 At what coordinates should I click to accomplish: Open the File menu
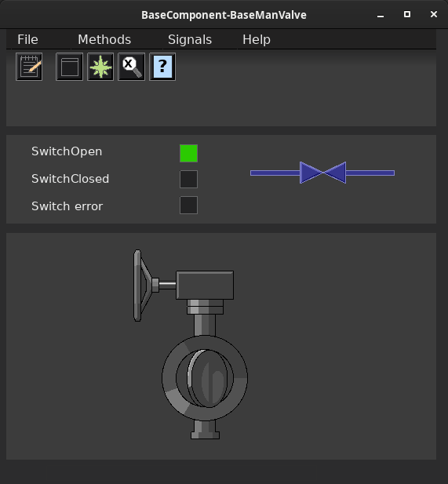click(x=27, y=39)
